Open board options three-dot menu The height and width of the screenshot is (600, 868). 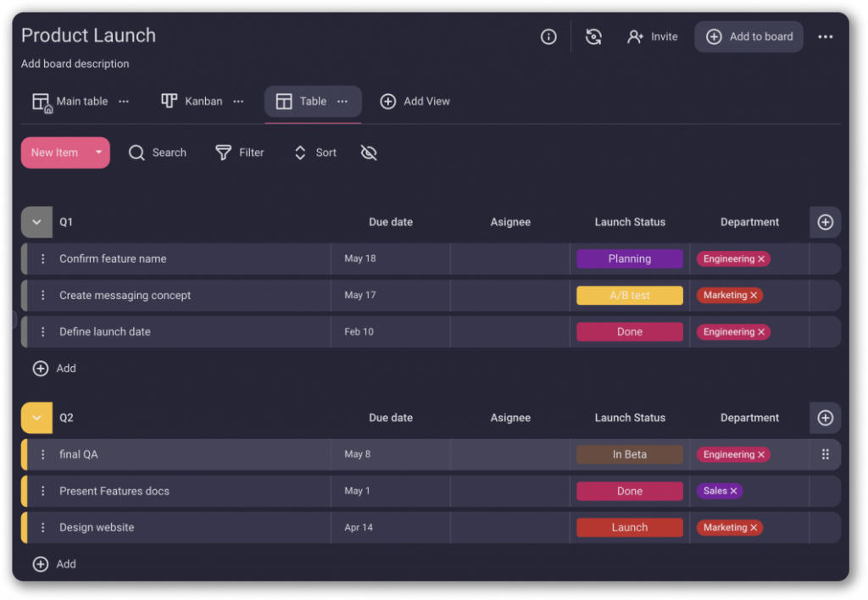coord(825,36)
